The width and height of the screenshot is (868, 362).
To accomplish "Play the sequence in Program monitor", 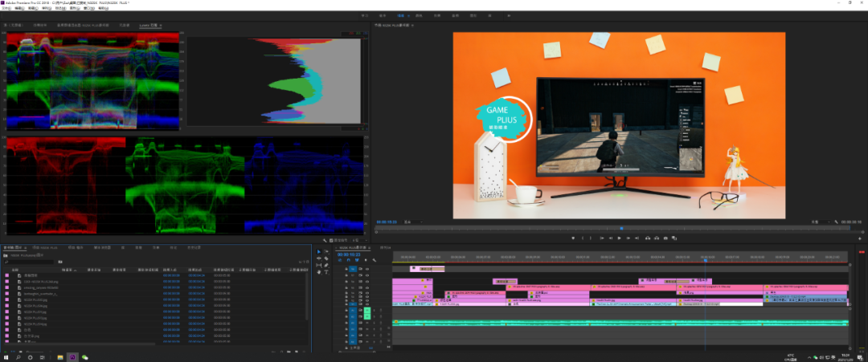I will (620, 238).
